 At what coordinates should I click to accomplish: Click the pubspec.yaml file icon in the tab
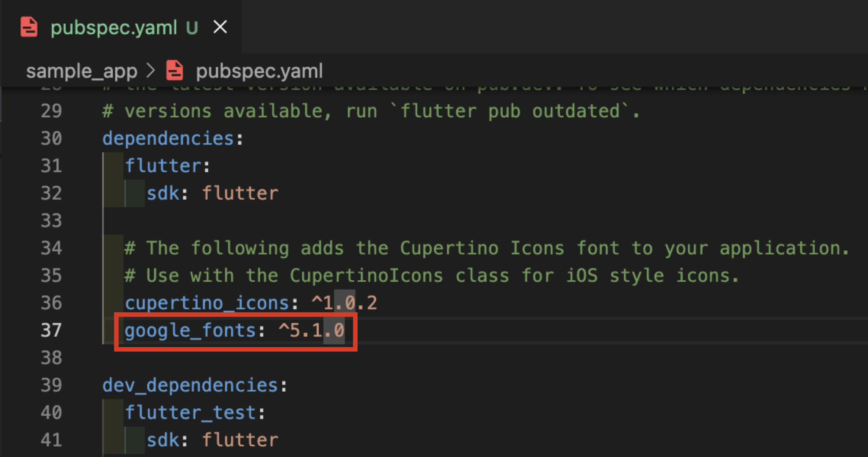point(29,27)
